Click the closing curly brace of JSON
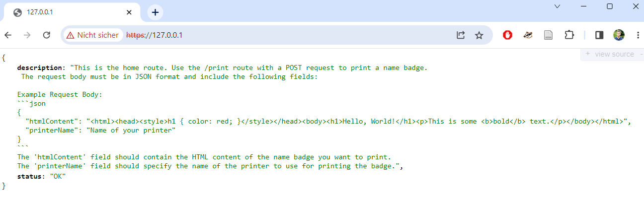 tap(3, 185)
